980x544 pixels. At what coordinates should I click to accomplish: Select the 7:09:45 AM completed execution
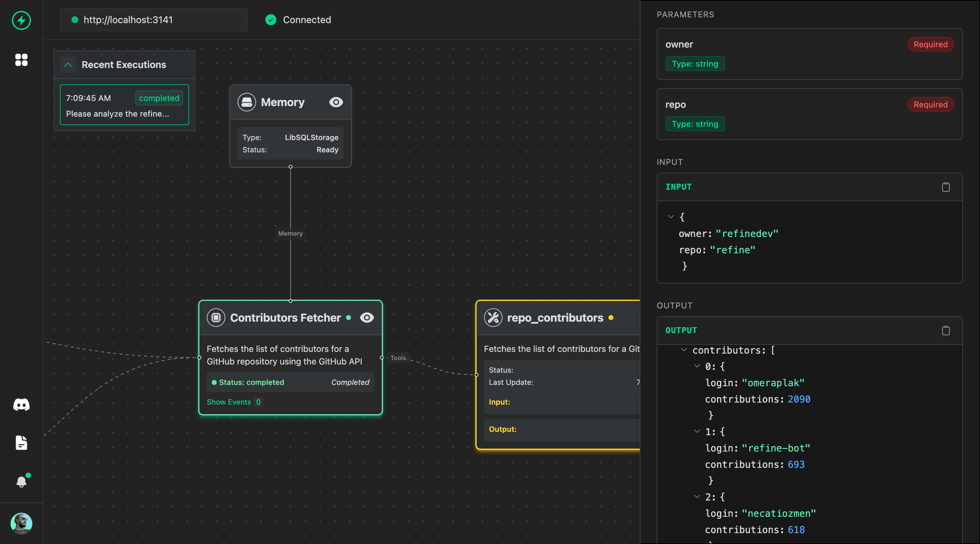125,105
